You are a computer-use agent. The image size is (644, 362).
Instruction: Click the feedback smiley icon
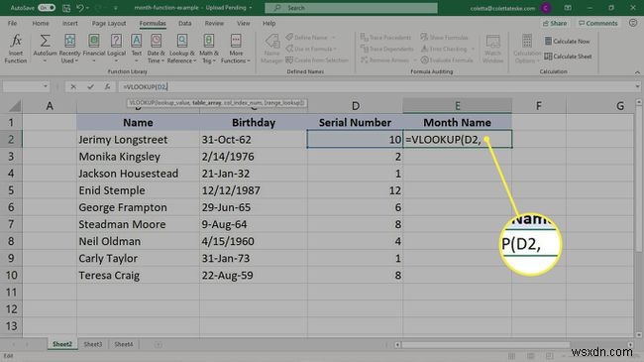click(x=633, y=23)
